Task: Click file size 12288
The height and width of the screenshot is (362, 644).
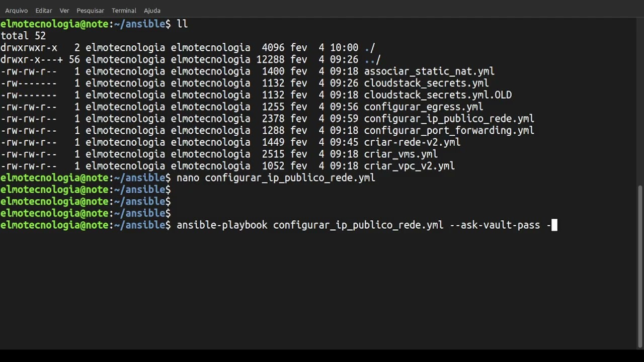Action: point(270,59)
